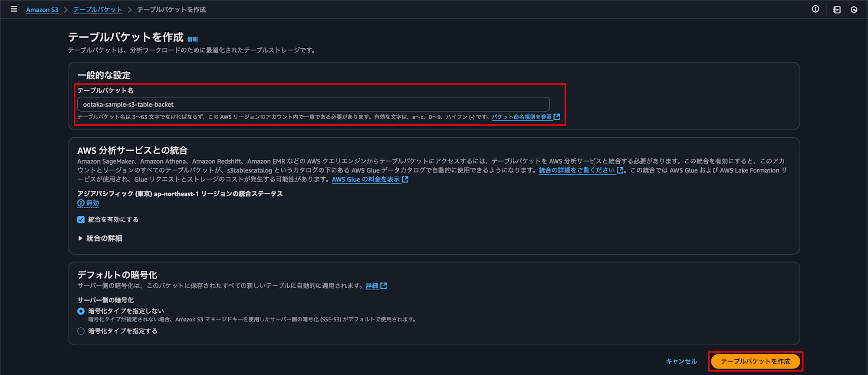Open the info help panel icon
Screen dimensions: 868x375
pyautogui.click(x=815, y=9)
